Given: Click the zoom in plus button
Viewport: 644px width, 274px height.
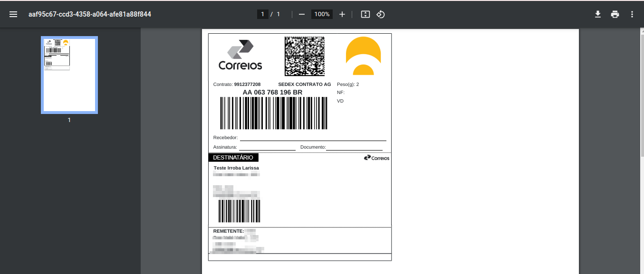Looking at the screenshot, I should tap(342, 14).
